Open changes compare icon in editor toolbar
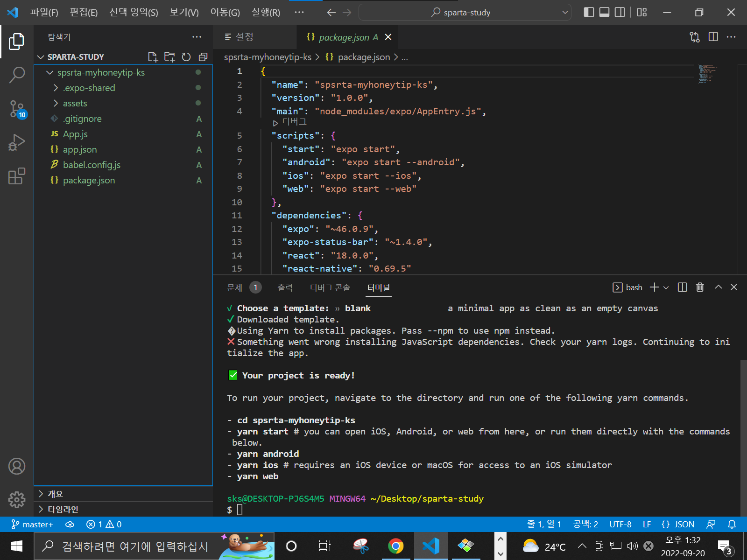 tap(695, 37)
